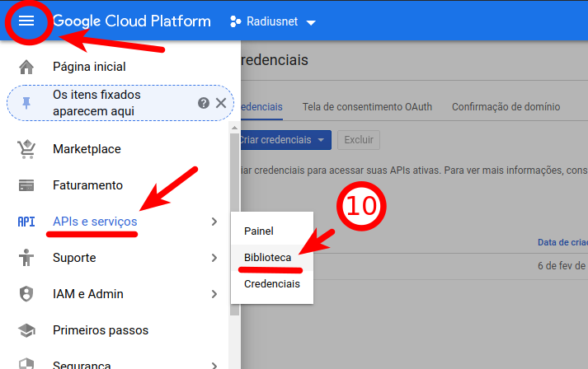Click the Radiusnet project icon
This screenshot has height=369, width=588.
click(x=235, y=21)
